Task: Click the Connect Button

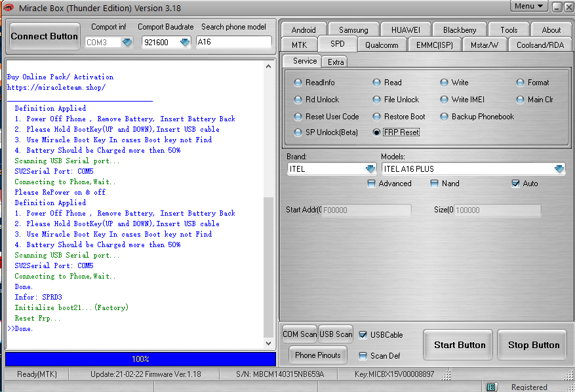Action: (45, 36)
